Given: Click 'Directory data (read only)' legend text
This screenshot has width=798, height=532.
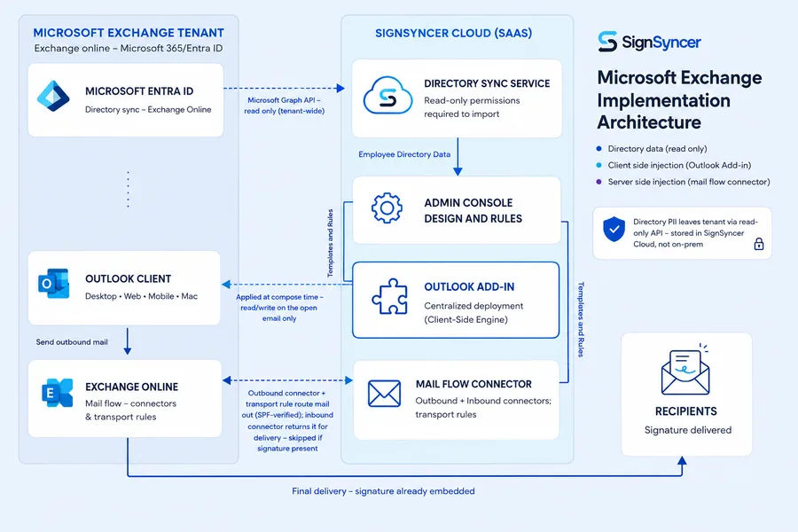Looking at the screenshot, I should (658, 149).
